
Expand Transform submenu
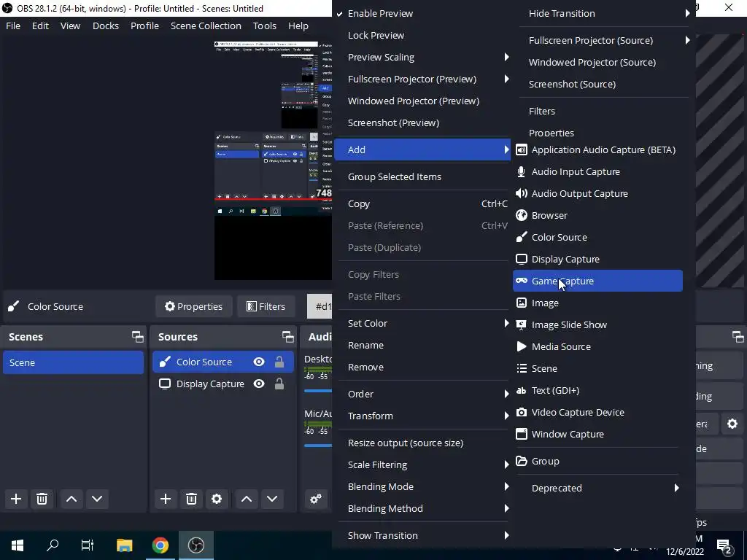point(423,416)
